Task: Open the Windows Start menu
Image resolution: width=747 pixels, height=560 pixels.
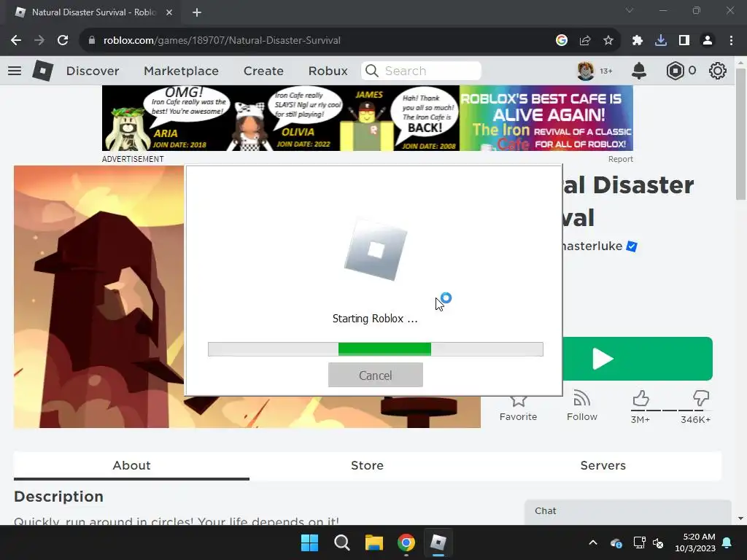Action: [309, 542]
